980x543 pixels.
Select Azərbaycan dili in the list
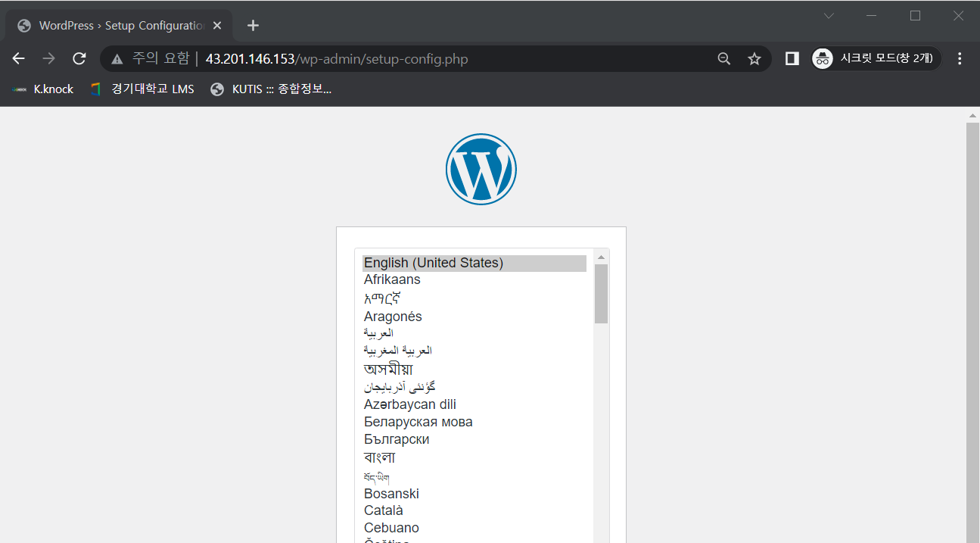(x=474, y=404)
